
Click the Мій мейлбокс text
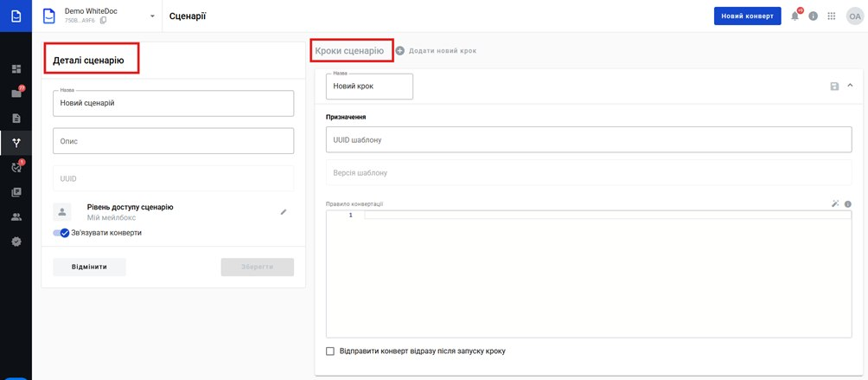112,217
